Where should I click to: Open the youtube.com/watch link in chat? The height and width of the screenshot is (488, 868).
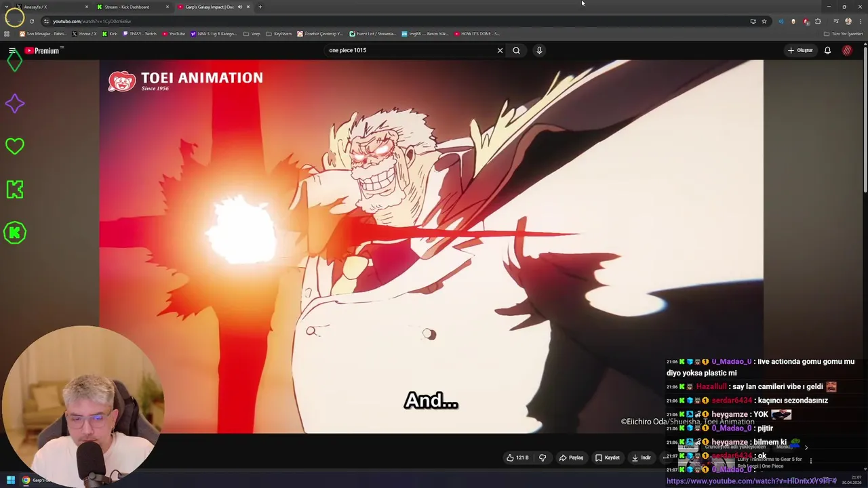(751, 481)
